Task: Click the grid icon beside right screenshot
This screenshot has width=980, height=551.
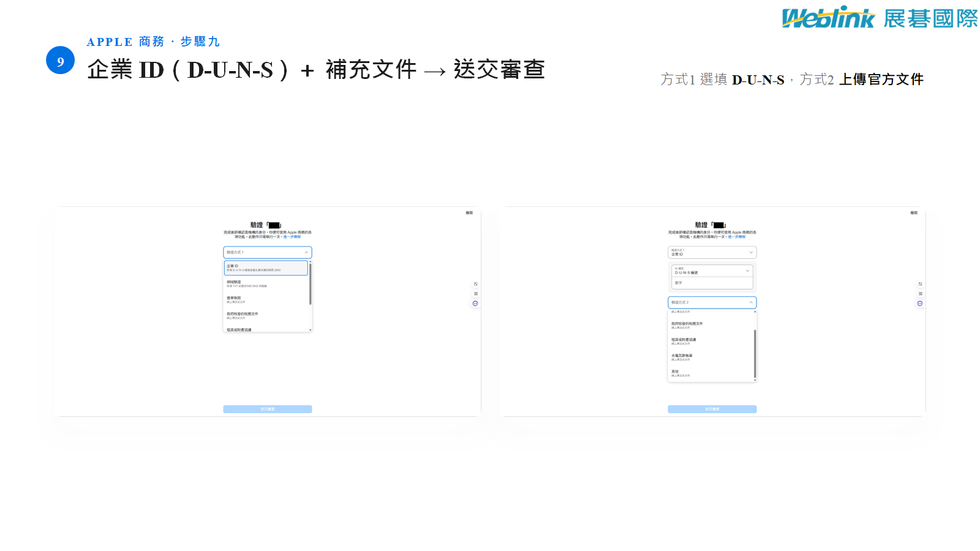Action: 921,294
